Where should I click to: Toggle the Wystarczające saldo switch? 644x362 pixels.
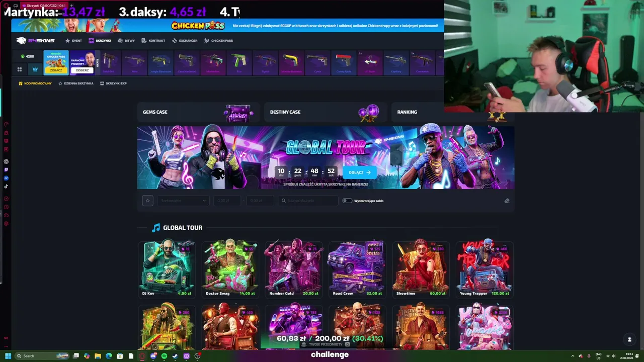pyautogui.click(x=347, y=201)
